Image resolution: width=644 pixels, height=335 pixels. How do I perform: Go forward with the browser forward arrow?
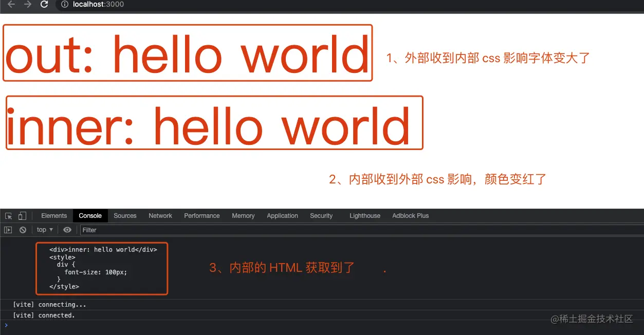tap(28, 4)
